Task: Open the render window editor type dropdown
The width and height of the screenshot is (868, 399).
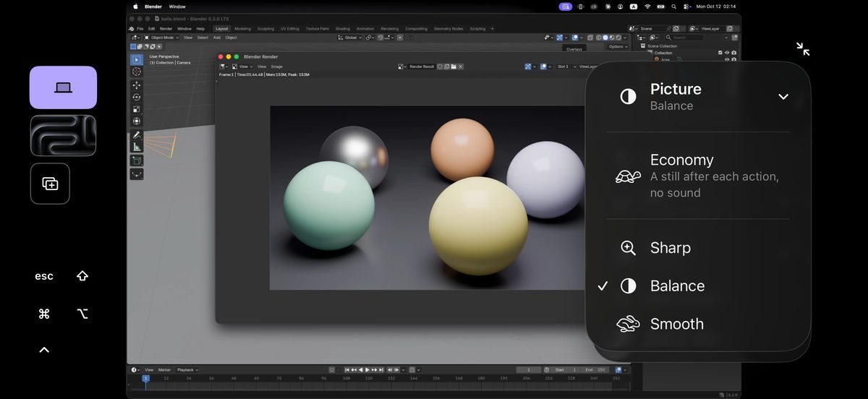Action: click(x=223, y=66)
